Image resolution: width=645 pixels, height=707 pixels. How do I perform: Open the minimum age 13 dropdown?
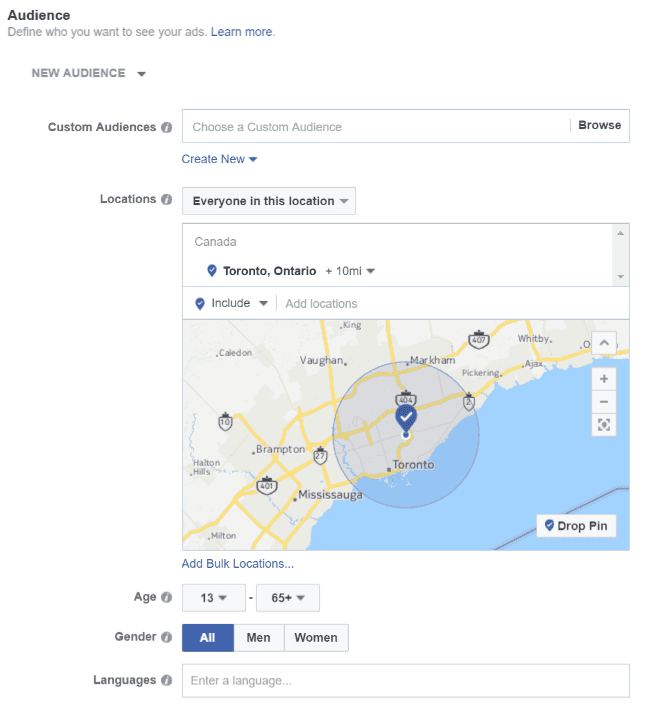coord(214,598)
